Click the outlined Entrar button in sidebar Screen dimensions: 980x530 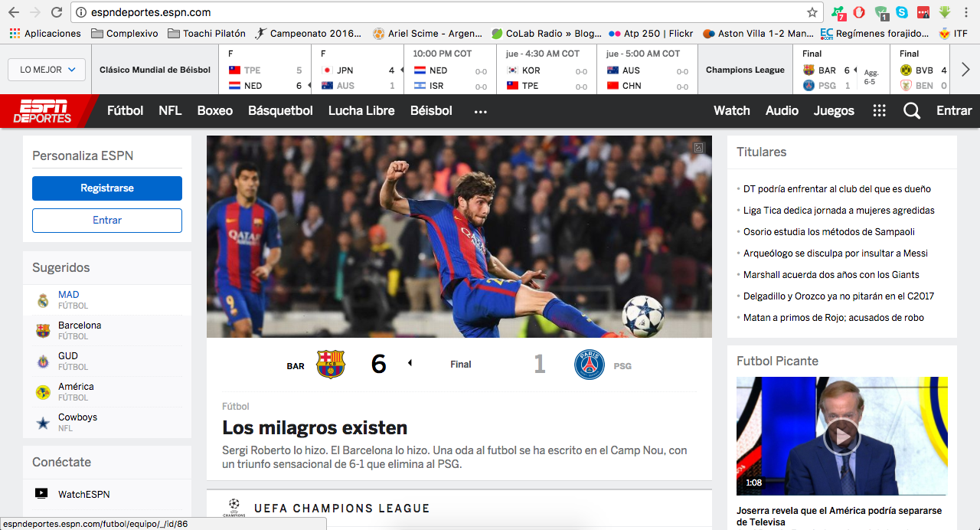107,221
